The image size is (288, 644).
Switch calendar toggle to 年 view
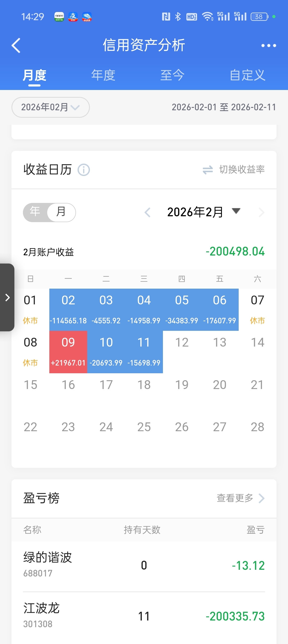[35, 212]
